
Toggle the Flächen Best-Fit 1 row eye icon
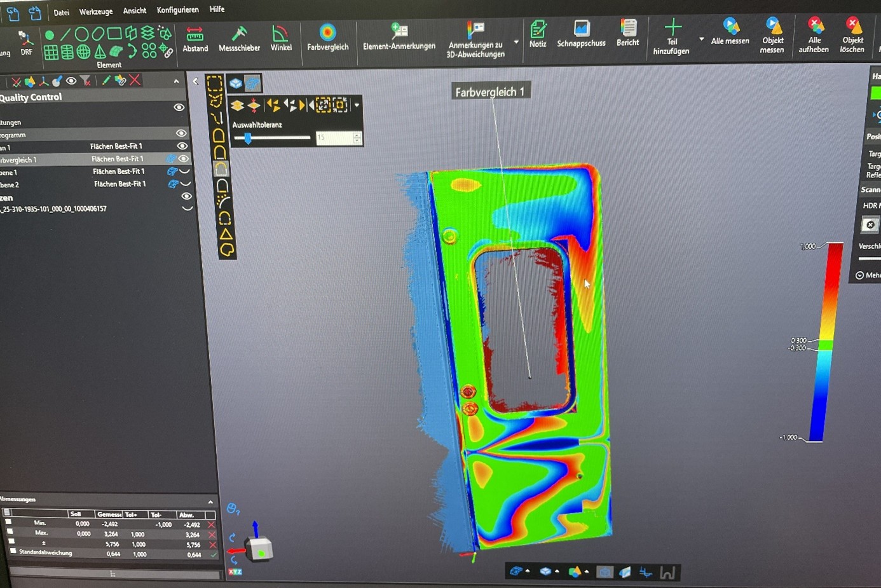coord(182,146)
